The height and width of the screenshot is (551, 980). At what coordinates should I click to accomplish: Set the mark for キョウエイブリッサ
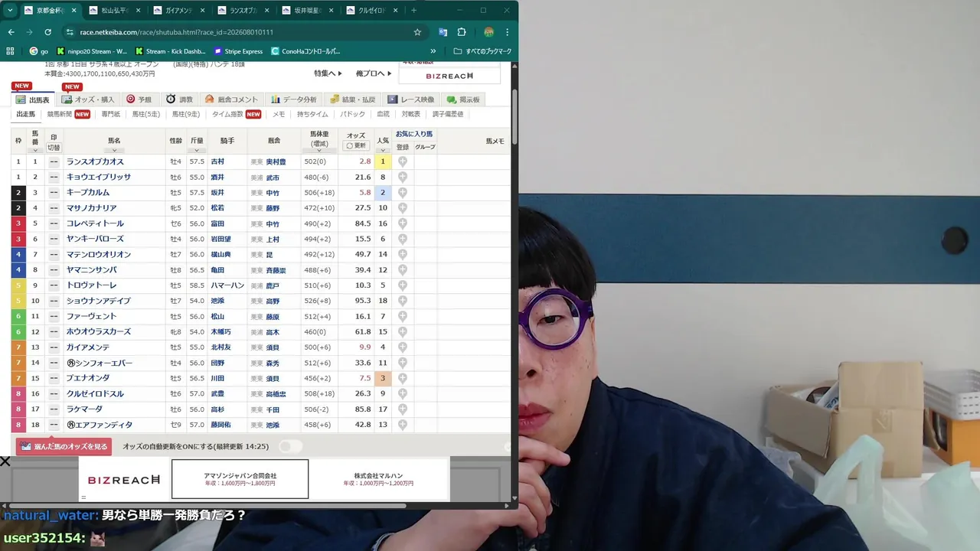click(x=54, y=177)
